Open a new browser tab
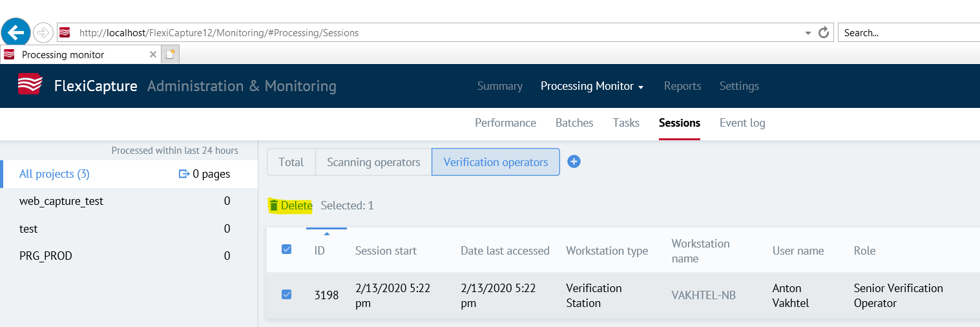The width and height of the screenshot is (980, 327). 170,55
